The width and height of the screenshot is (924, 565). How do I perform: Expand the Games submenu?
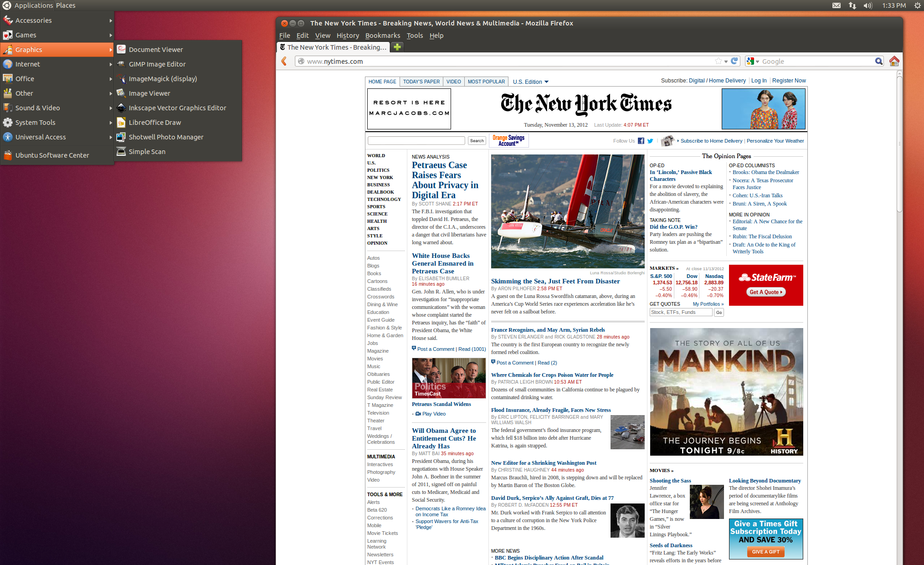point(57,35)
